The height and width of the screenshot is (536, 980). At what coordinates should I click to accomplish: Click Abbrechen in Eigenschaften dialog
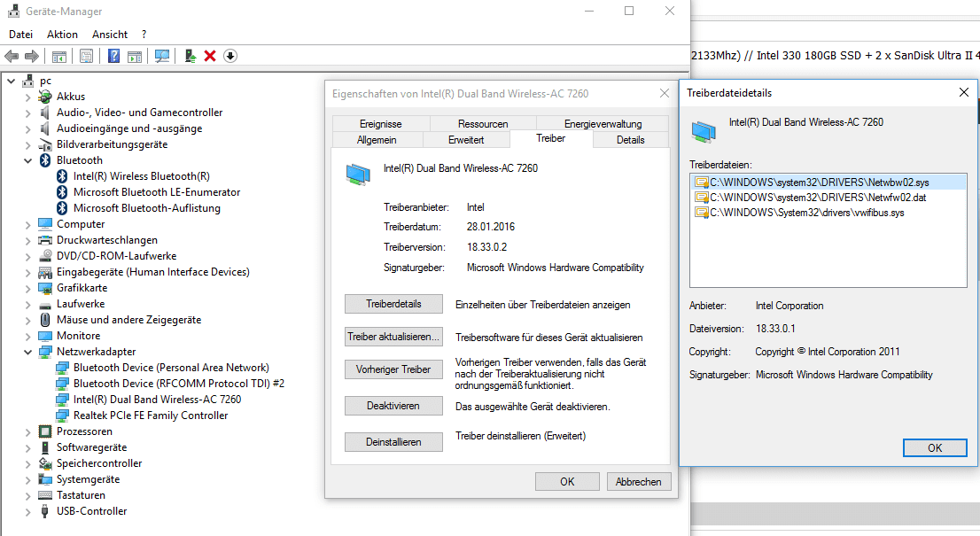pyautogui.click(x=639, y=482)
